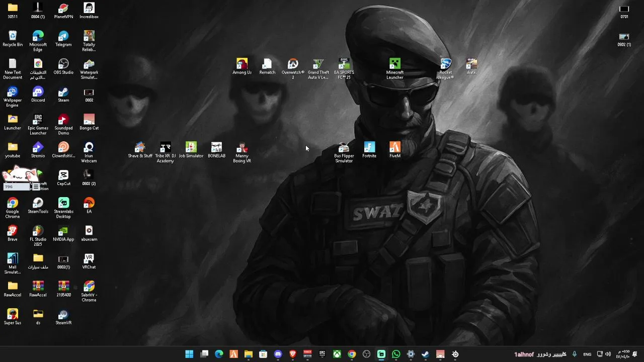Select the Brave browser desktop shortcut
This screenshot has height=362, width=644.
pyautogui.click(x=13, y=233)
